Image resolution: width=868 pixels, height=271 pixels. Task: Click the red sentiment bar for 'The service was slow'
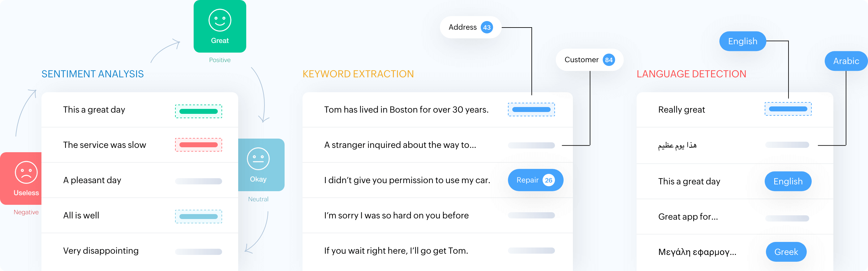[199, 145]
